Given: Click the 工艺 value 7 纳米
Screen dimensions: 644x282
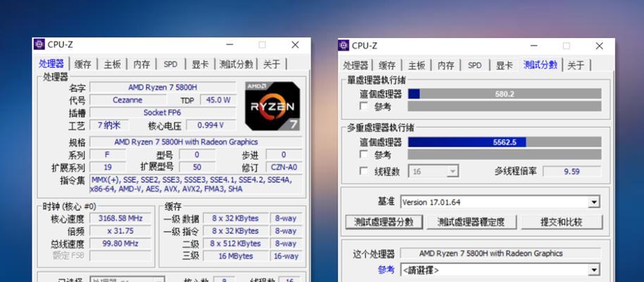Looking at the screenshot, I should coord(110,125).
